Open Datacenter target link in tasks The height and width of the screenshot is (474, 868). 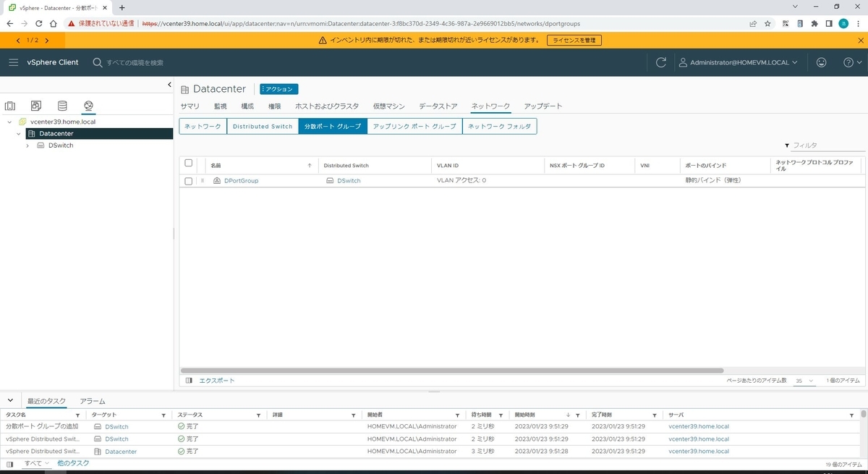[120, 452]
